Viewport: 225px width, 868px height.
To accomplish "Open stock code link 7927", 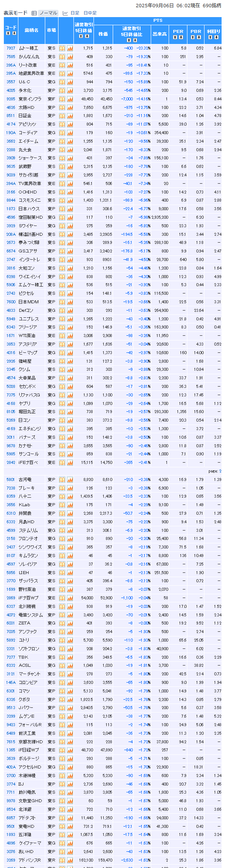I will [11, 48].
